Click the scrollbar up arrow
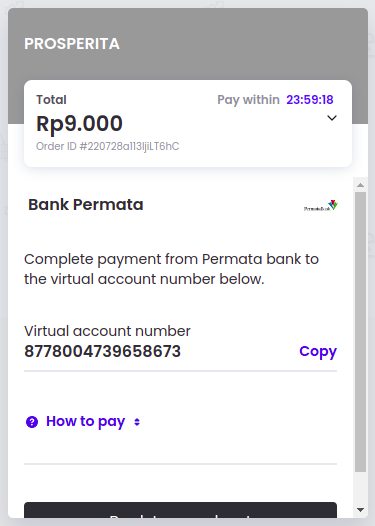Viewport: 375px width, 526px height. point(361,185)
